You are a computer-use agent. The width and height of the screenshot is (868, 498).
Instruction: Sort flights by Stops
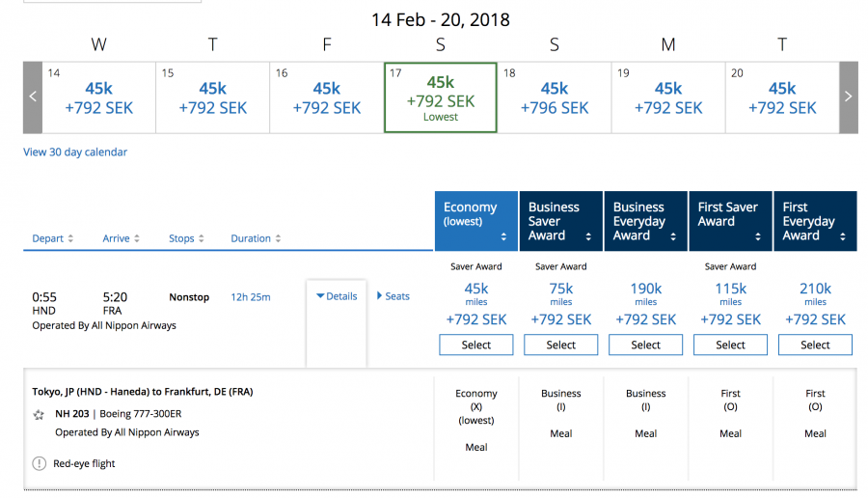pos(186,238)
